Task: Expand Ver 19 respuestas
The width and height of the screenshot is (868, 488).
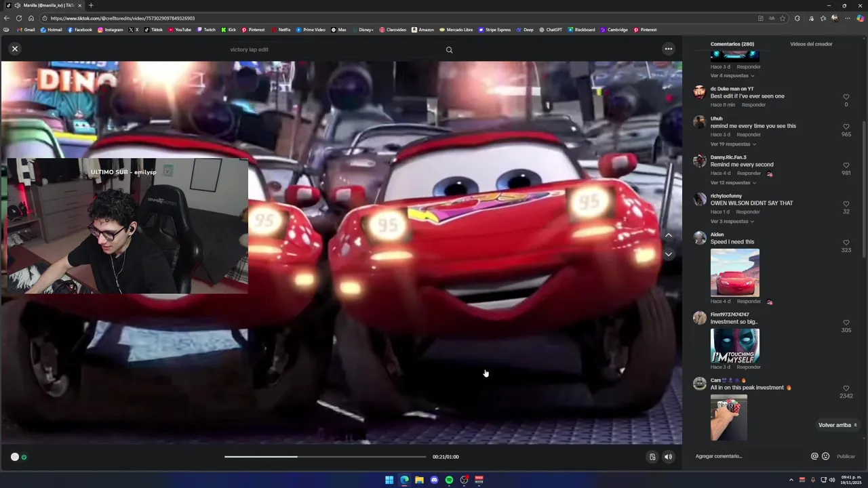Action: point(733,144)
